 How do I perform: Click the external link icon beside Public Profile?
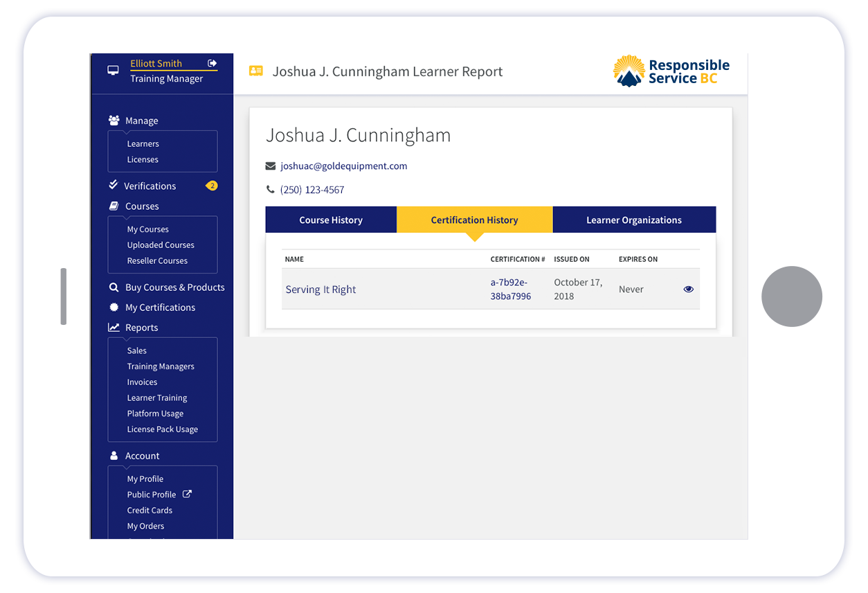tap(187, 495)
